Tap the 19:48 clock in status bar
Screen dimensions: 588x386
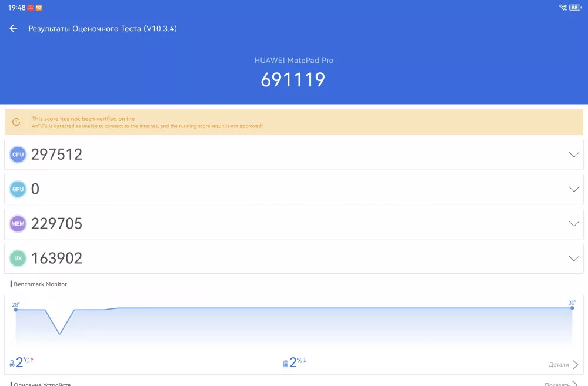[16, 8]
